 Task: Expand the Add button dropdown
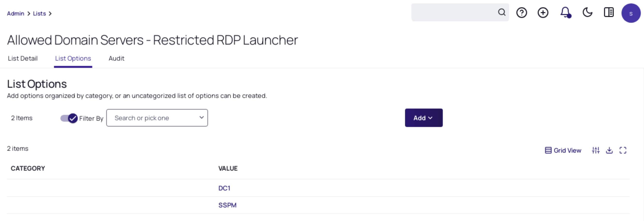(x=423, y=118)
